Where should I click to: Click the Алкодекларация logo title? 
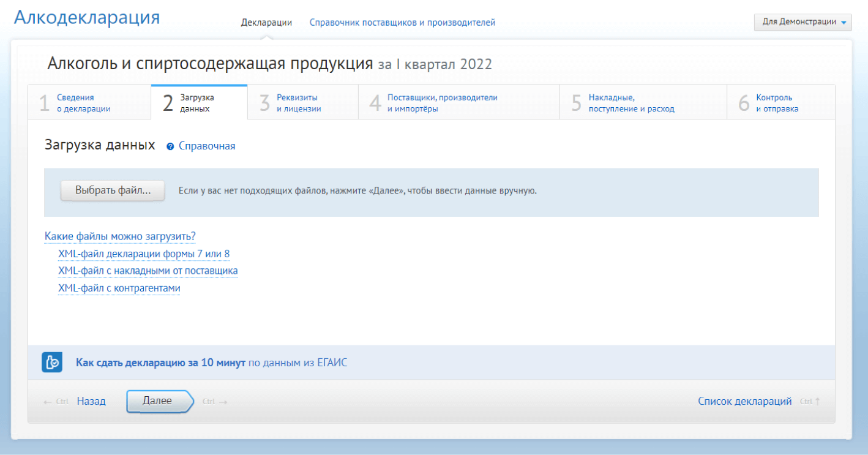coord(86,18)
